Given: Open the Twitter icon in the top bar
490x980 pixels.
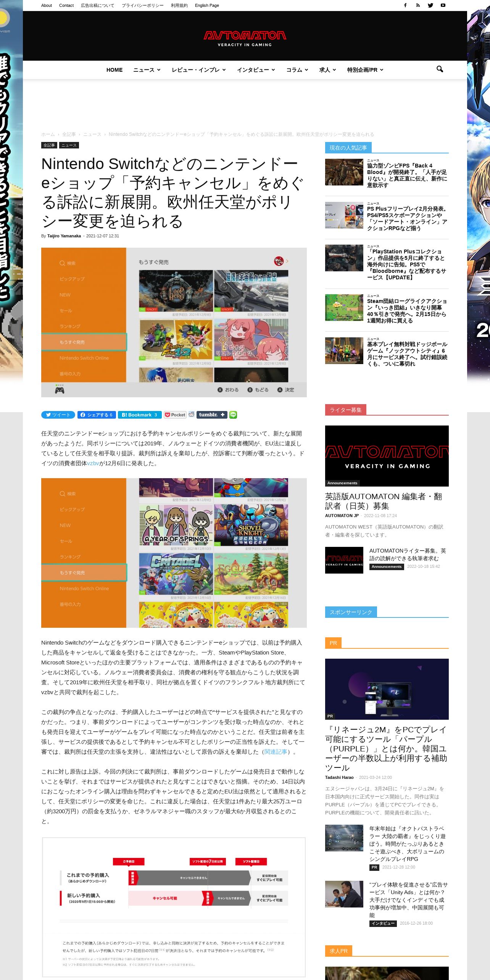Looking at the screenshot, I should 430,5.
